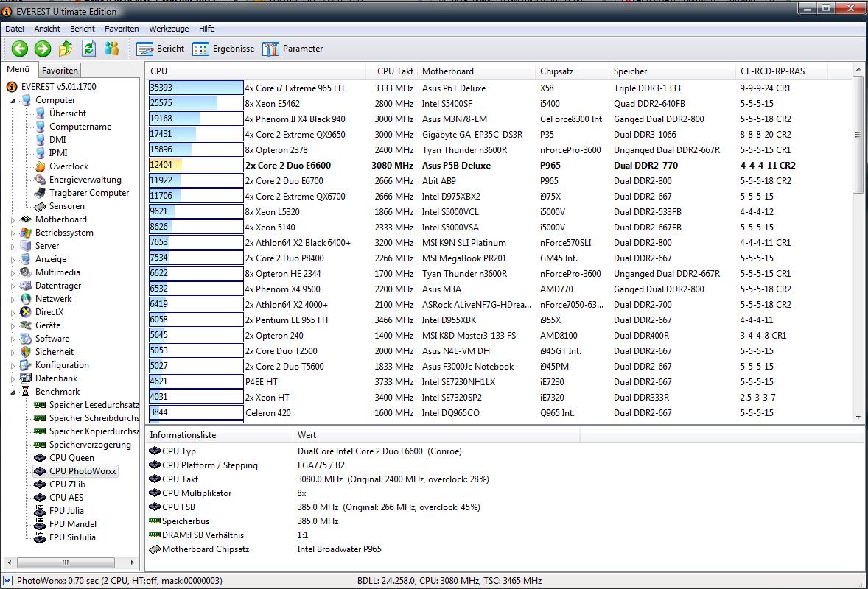Open the Datei menu
868x589 pixels.
(15, 29)
